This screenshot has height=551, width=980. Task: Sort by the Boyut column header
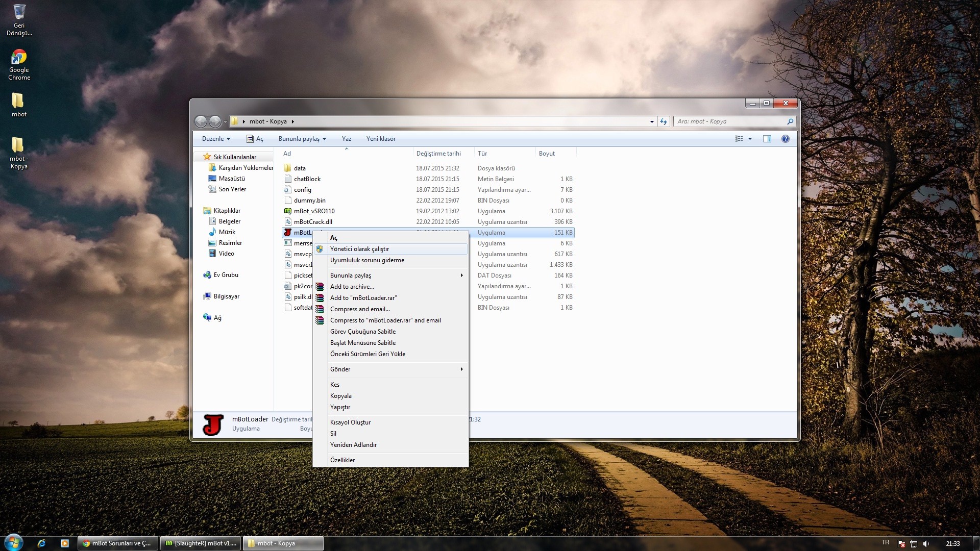click(x=556, y=154)
